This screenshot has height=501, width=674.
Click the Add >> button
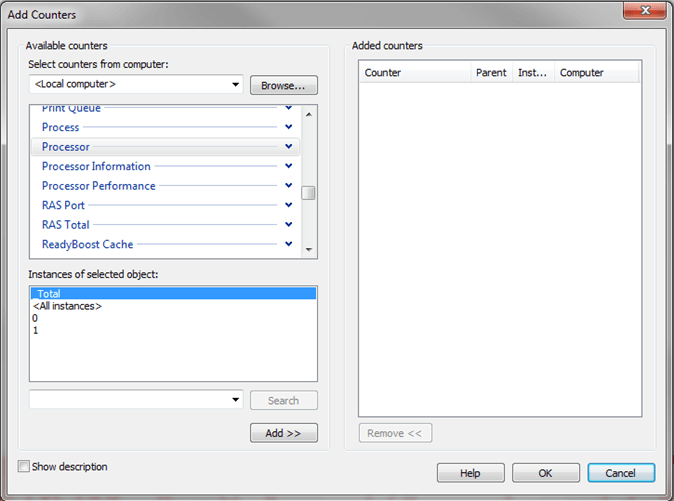[x=283, y=433]
